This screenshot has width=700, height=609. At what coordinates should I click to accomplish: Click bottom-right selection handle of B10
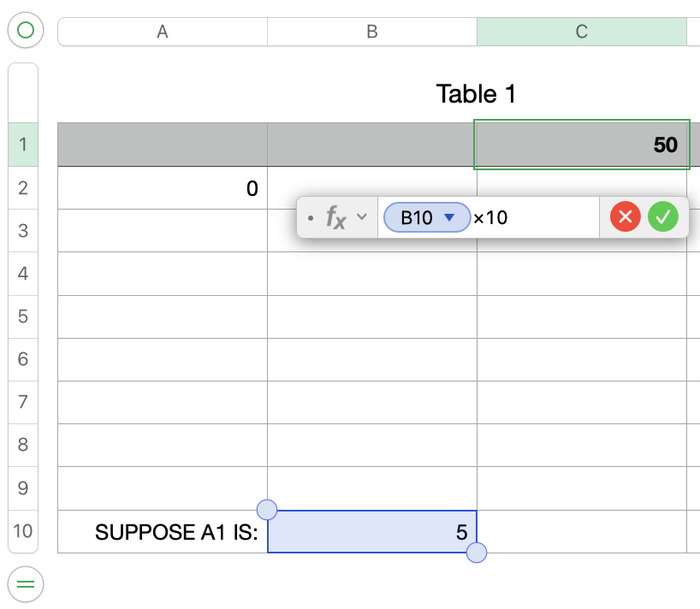pyautogui.click(x=477, y=553)
